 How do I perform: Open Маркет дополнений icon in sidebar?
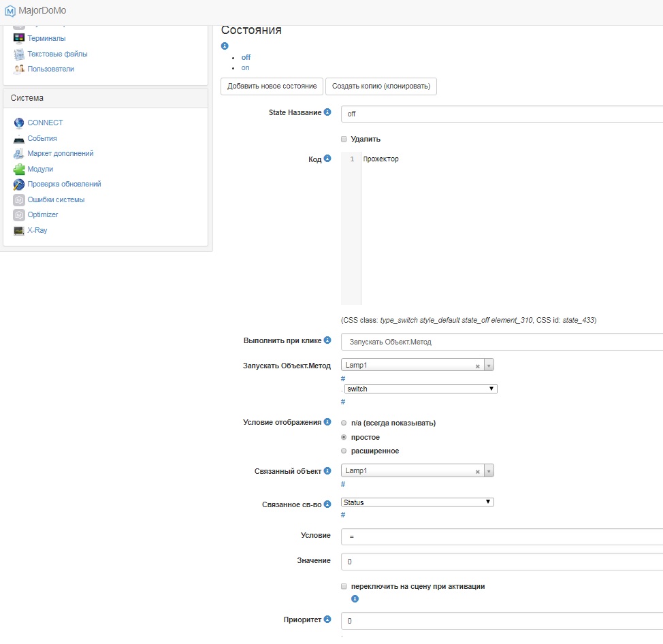(19, 154)
